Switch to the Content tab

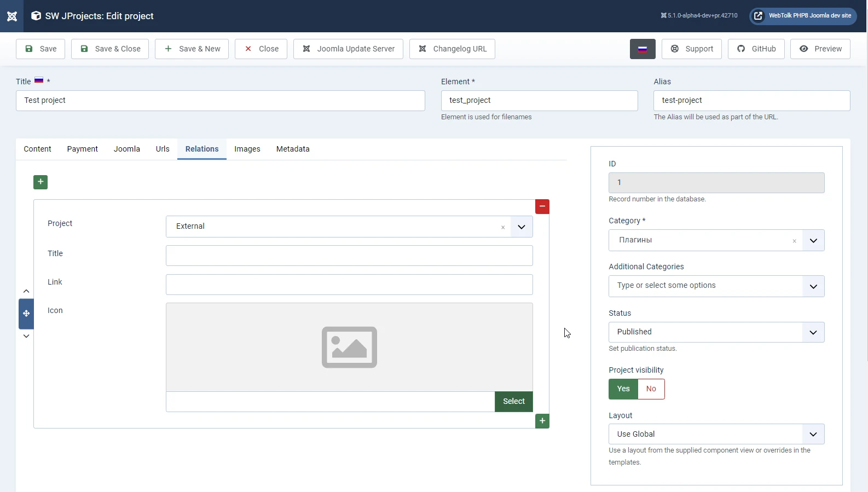[37, 149]
